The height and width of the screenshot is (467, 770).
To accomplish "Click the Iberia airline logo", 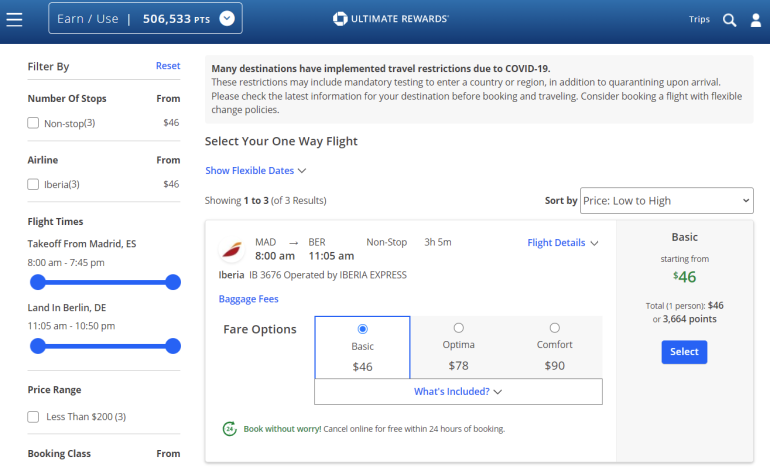I will point(233,248).
